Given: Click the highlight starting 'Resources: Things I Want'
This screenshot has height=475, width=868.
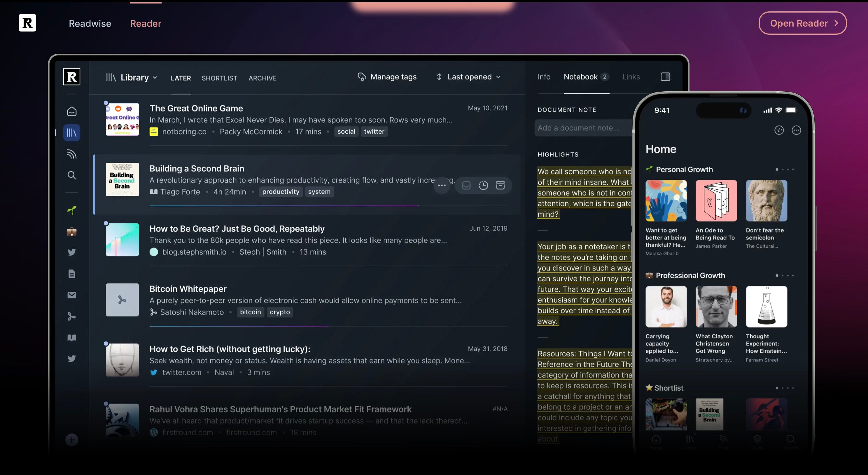Looking at the screenshot, I should [x=584, y=396].
